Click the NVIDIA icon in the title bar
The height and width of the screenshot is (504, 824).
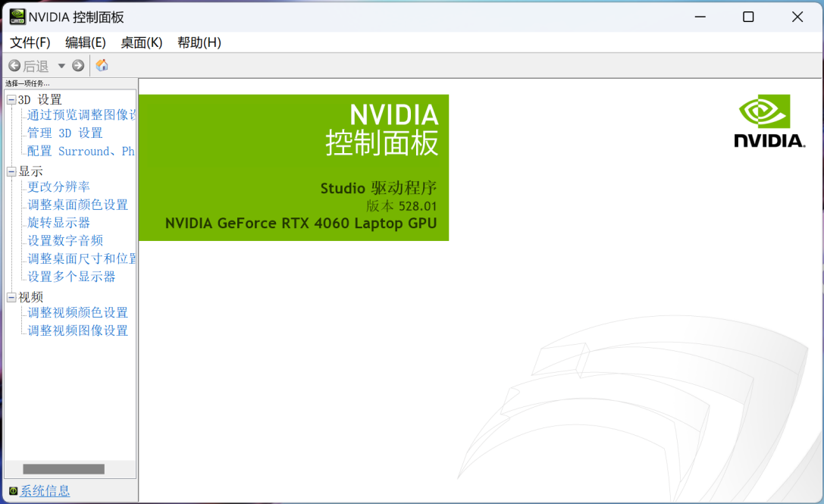(x=17, y=17)
